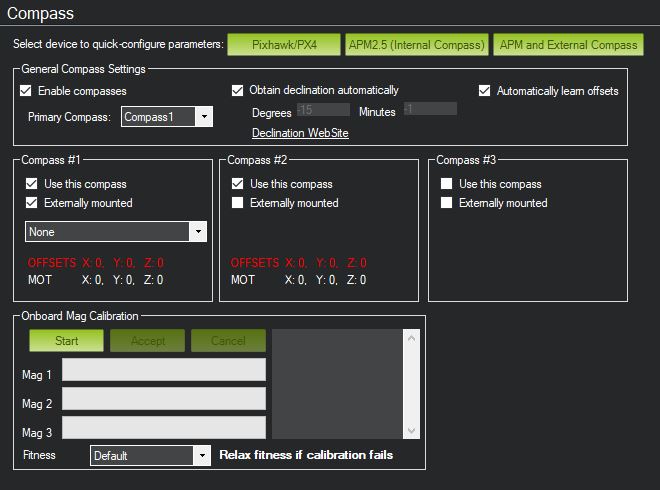Open Compass #1 orientation dropdown showing None
Image resolution: width=660 pixels, height=490 pixels.
click(x=116, y=232)
